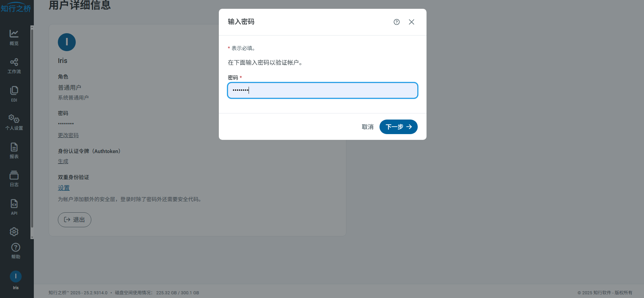Open 个人设置 personal settings

14,122
